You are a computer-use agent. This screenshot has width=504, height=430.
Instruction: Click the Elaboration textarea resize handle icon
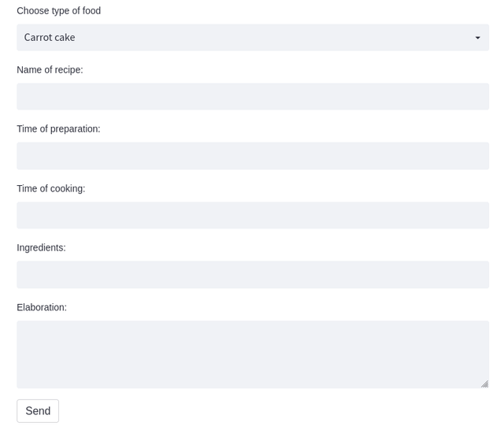click(485, 384)
